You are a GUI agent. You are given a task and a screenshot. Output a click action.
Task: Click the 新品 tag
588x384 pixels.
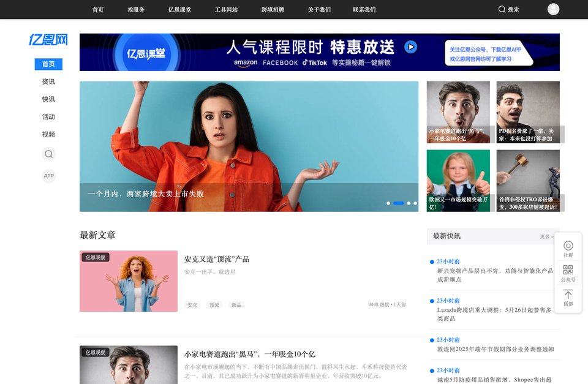tap(236, 305)
